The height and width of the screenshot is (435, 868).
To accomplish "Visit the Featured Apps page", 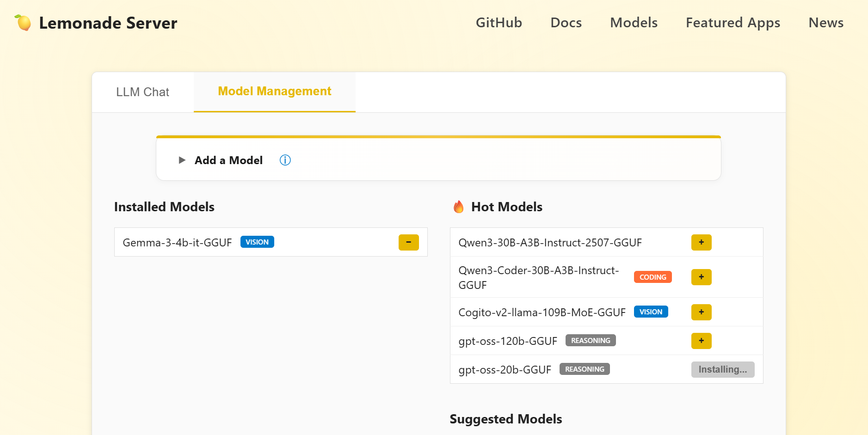I will pyautogui.click(x=733, y=23).
